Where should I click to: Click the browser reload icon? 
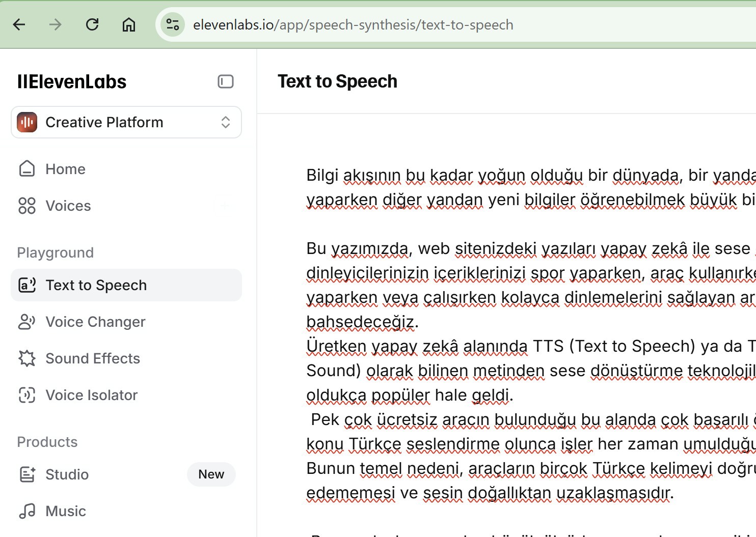[x=92, y=24]
